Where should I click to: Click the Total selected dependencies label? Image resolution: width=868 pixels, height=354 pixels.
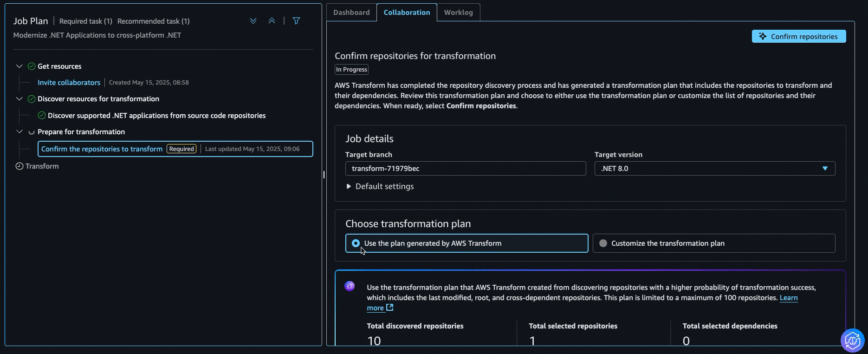click(730, 326)
